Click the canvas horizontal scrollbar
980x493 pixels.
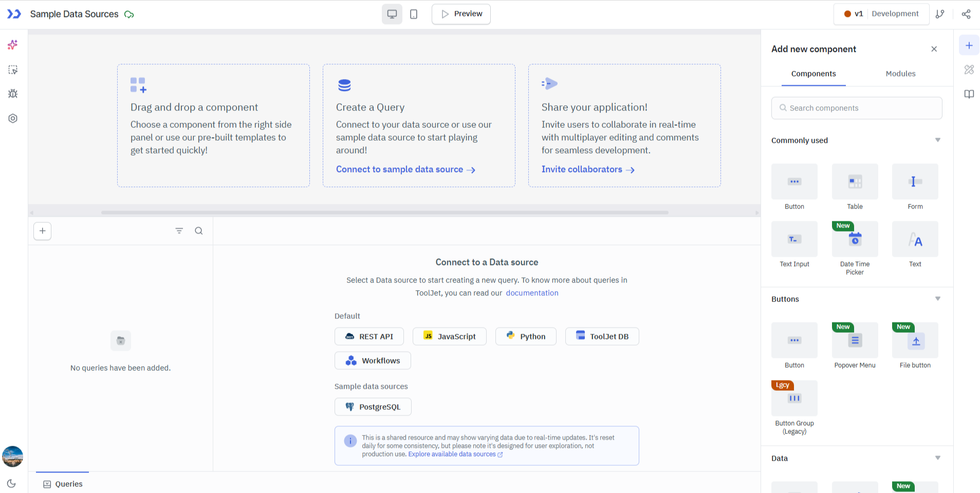point(384,212)
